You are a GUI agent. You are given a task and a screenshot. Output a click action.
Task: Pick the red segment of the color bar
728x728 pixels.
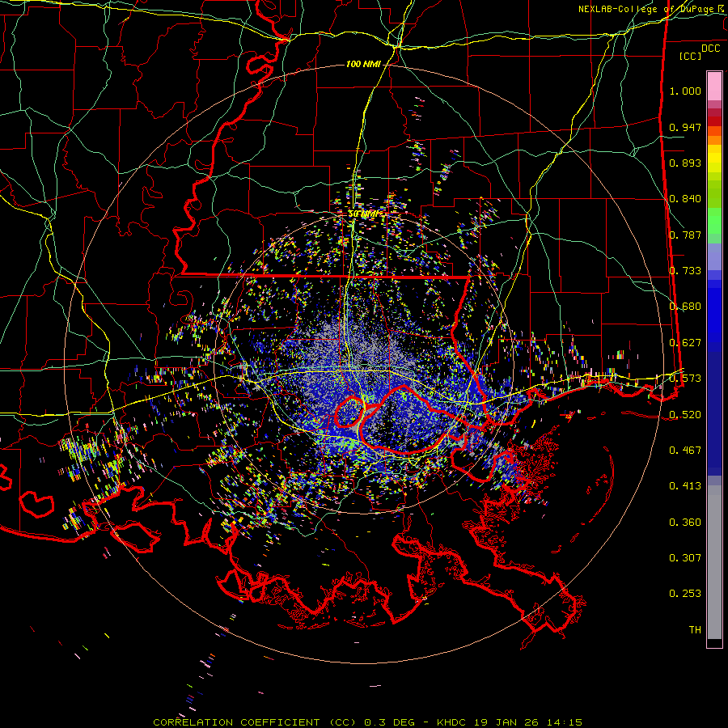point(714,121)
